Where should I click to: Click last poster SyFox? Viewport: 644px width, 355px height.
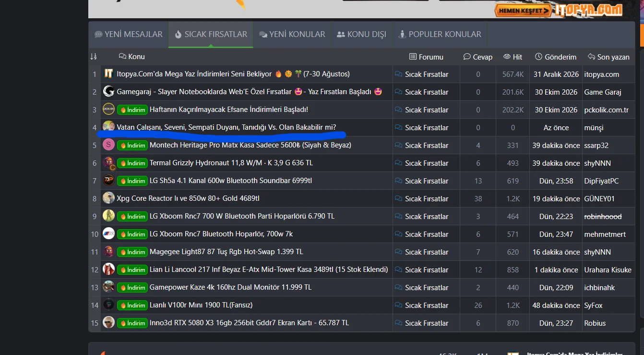[x=593, y=306]
